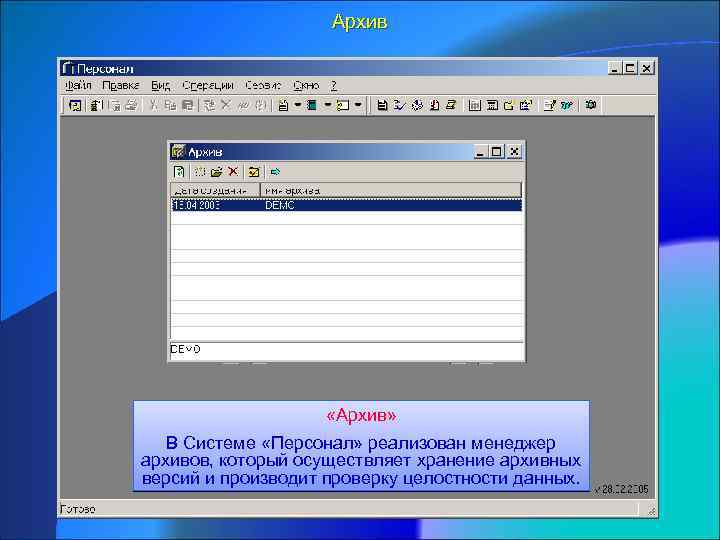Click the yellow card window icon
720x540 pixels.
[x=343, y=106]
